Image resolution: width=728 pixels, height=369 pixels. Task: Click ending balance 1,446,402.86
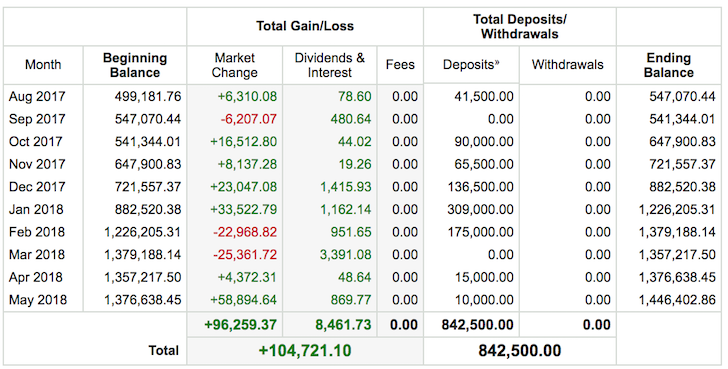coord(677,300)
